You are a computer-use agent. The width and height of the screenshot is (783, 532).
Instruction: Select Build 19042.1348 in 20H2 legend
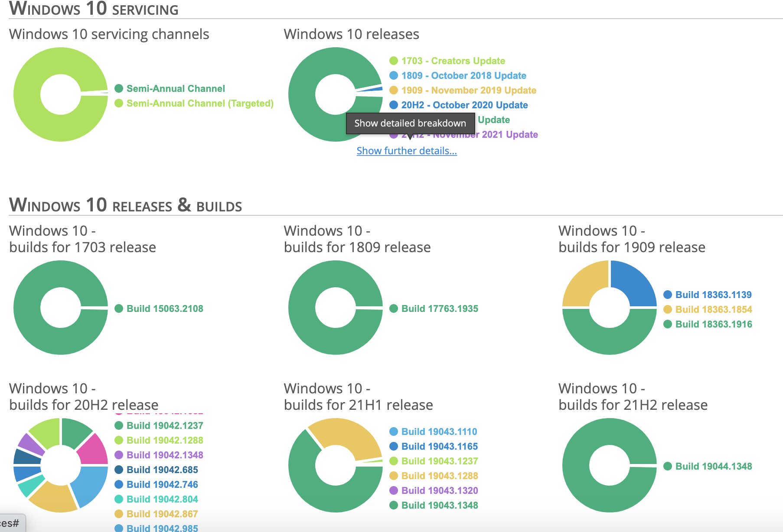(159, 455)
